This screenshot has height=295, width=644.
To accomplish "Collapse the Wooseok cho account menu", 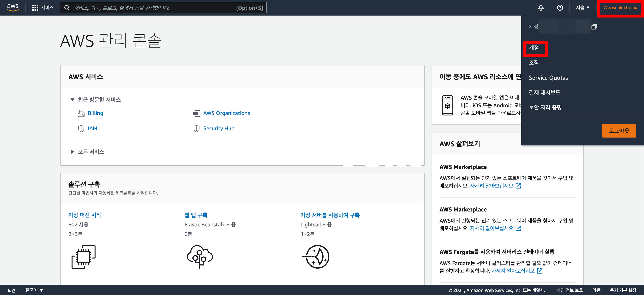I will point(620,8).
